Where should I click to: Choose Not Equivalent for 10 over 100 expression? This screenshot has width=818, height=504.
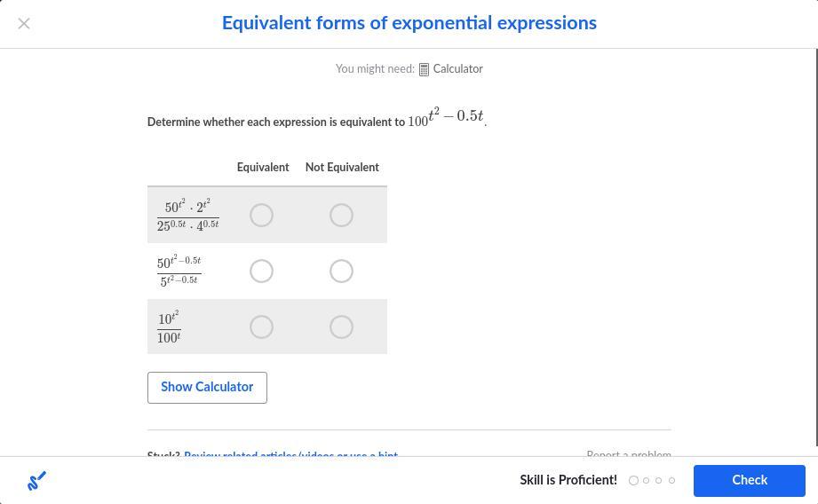point(341,327)
